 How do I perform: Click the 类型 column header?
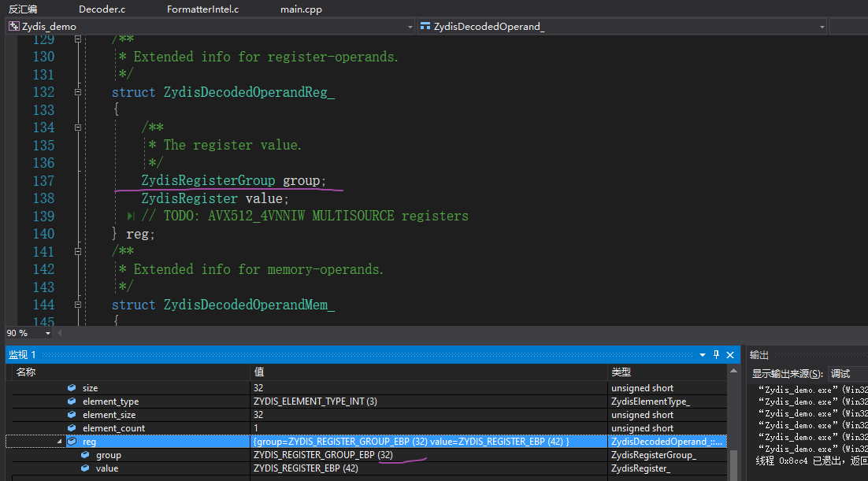pos(621,372)
